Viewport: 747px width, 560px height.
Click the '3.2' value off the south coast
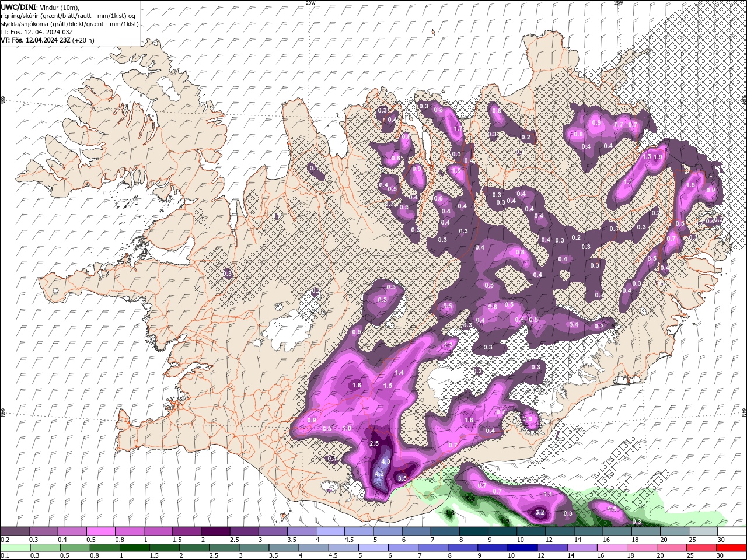point(540,513)
